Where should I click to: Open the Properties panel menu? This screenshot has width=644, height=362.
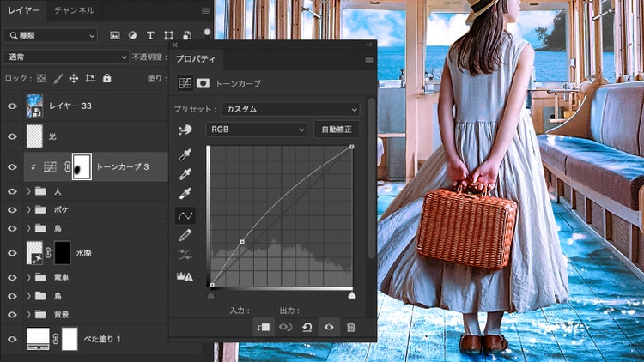click(369, 60)
